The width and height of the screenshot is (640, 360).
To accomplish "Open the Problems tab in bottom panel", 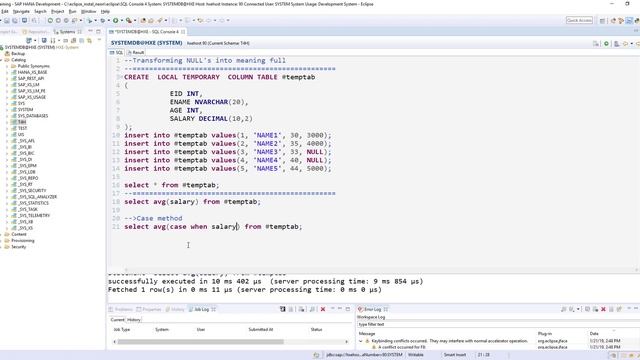I will (121, 309).
